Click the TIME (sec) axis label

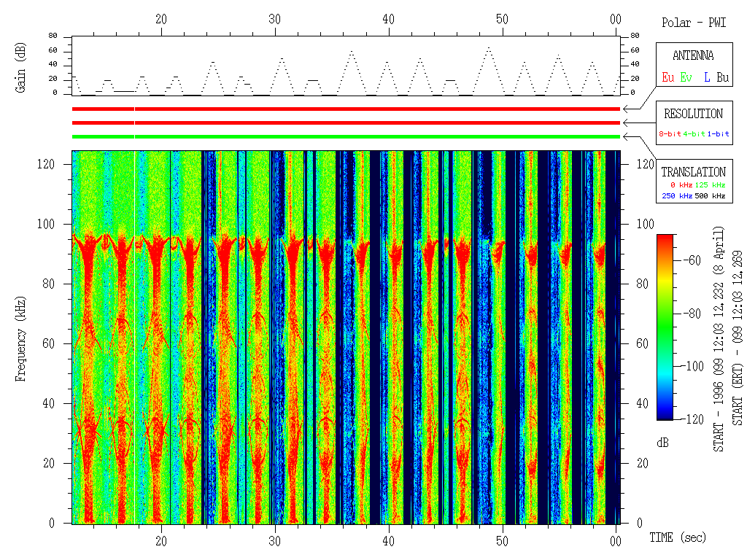coord(678,537)
